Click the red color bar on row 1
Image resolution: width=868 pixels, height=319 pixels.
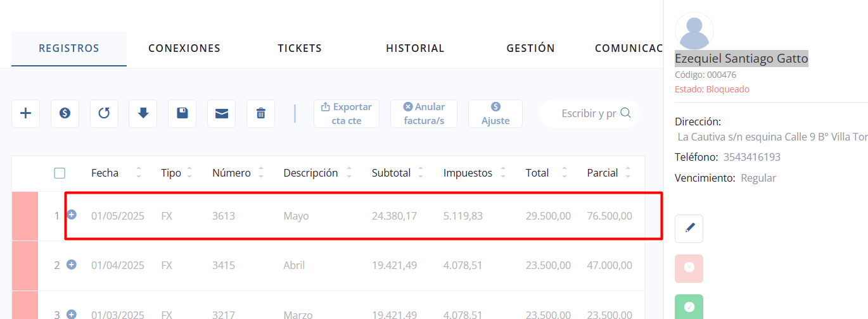coord(25,216)
